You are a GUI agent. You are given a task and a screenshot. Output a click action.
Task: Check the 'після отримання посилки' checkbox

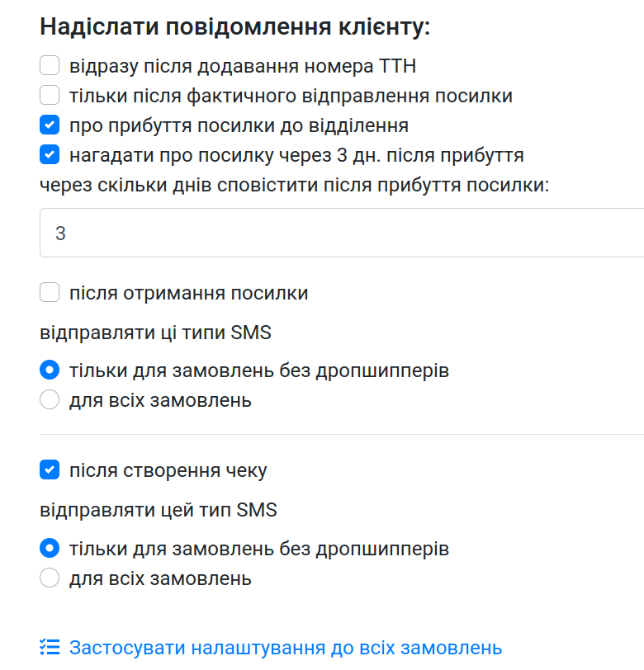(50, 293)
